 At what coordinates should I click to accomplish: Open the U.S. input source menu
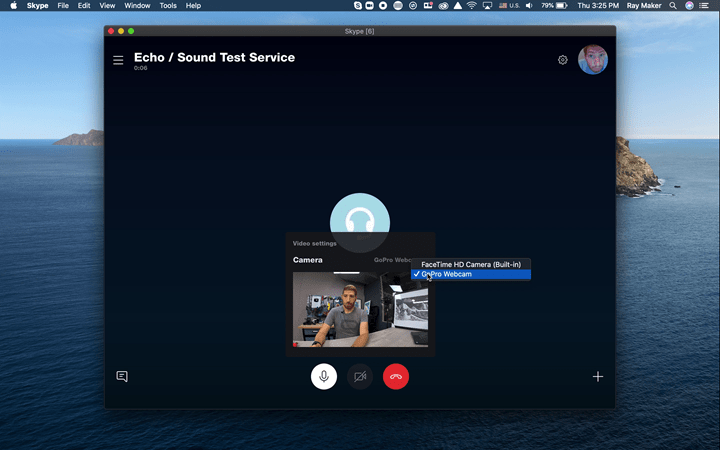(509, 6)
